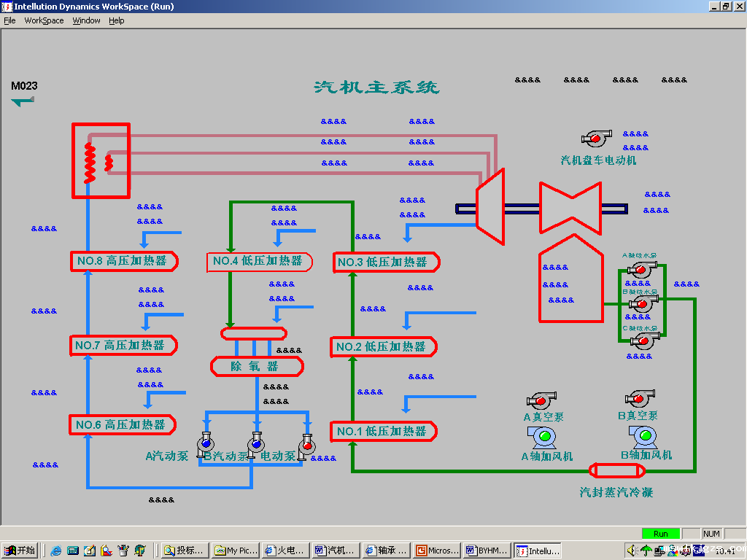This screenshot has height=560, width=747.
Task: Click the red 电动泵 pump icon
Action: 306,445
